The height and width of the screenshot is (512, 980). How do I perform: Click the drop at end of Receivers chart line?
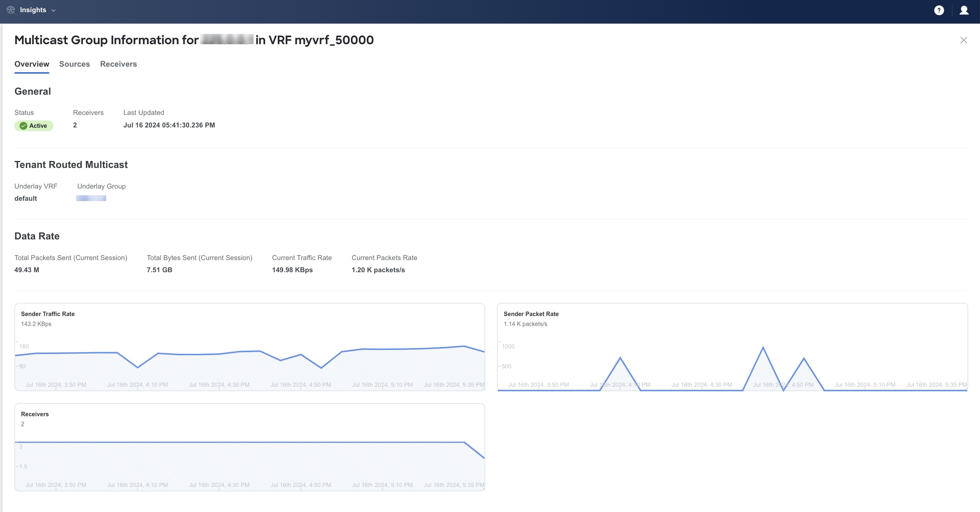click(x=475, y=450)
